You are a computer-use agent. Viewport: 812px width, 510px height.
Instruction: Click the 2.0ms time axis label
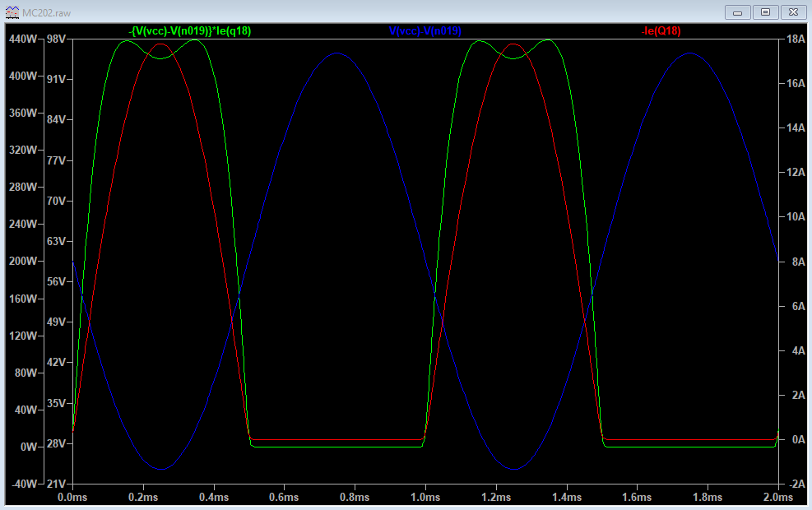pos(778,498)
